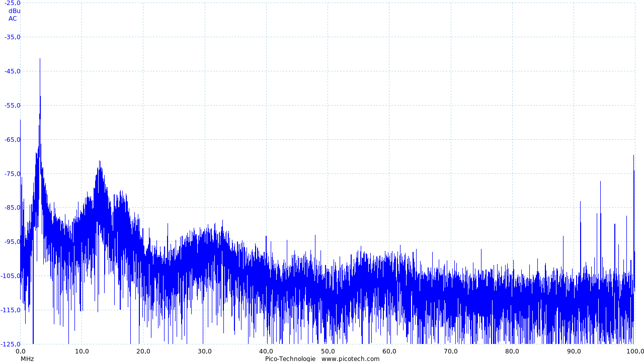Click the 20,0 frequency axis label
The height and width of the screenshot is (362, 644).
coord(143,351)
